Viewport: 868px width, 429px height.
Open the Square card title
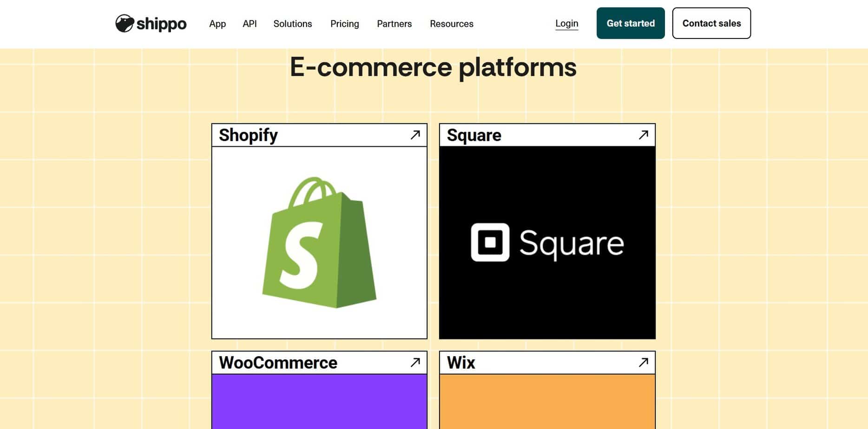474,135
